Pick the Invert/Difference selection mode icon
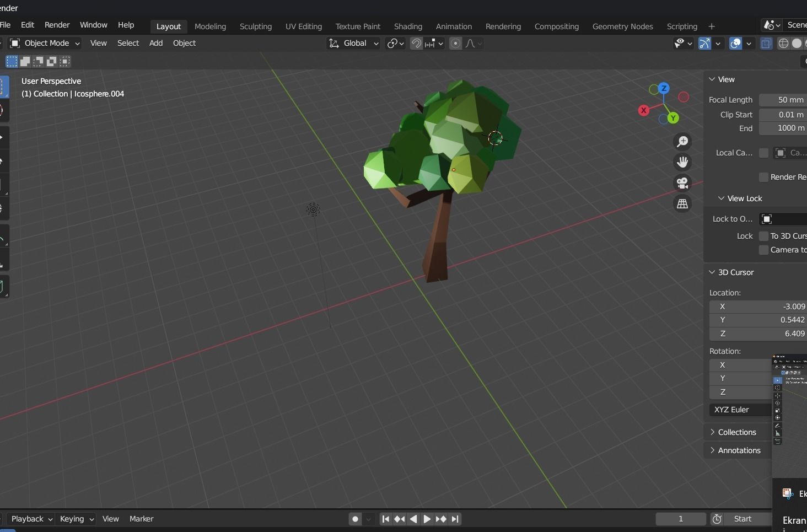 coord(52,61)
